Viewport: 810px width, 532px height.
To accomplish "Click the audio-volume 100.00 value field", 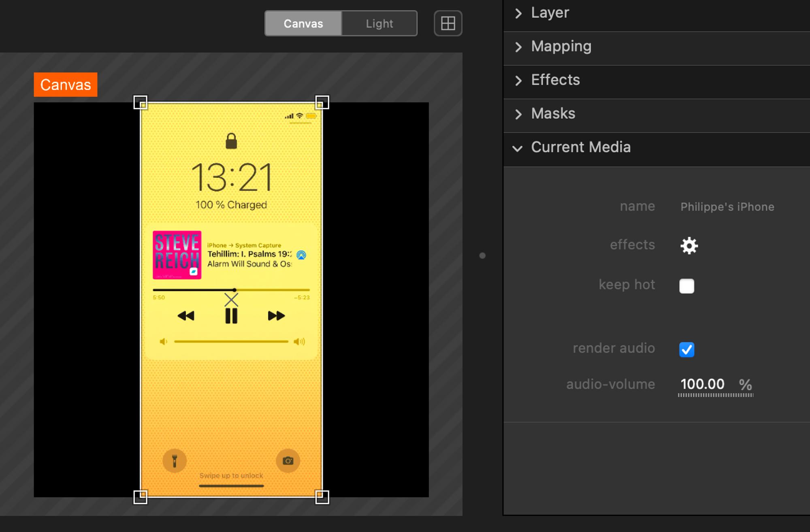I will click(x=702, y=384).
